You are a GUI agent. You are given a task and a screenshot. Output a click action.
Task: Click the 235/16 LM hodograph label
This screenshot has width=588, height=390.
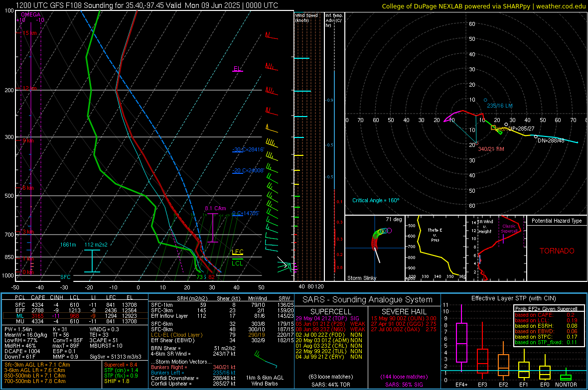(x=499, y=106)
